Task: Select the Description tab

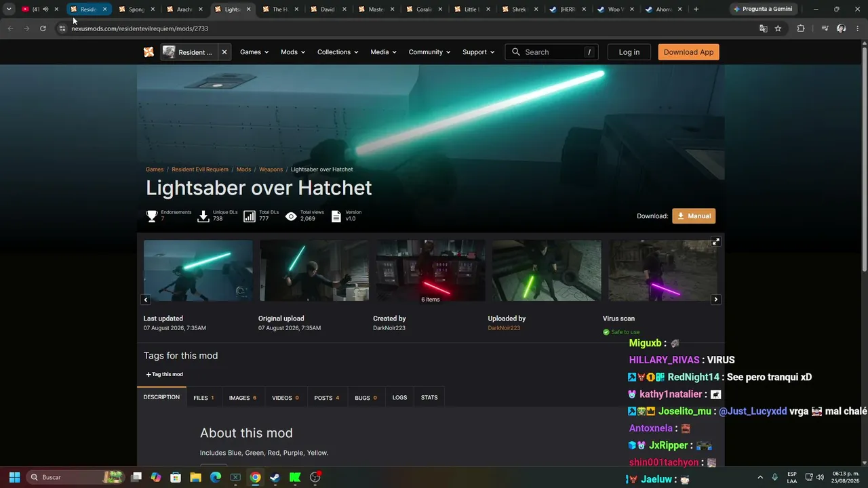Action: [x=161, y=397]
